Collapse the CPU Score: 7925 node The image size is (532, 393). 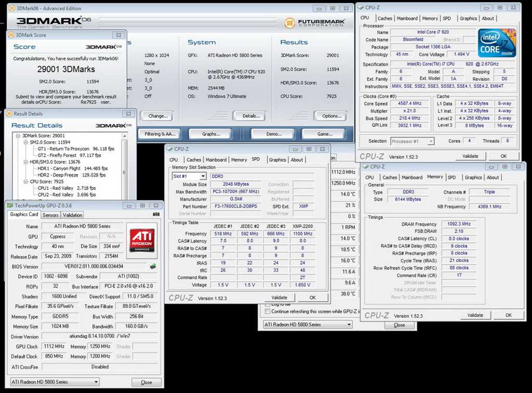[25, 182]
